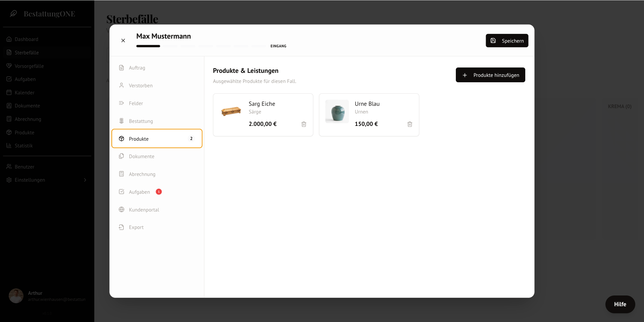The width and height of the screenshot is (644, 322).
Task: Open main sidebar Produkte page
Action: [x=47, y=133]
